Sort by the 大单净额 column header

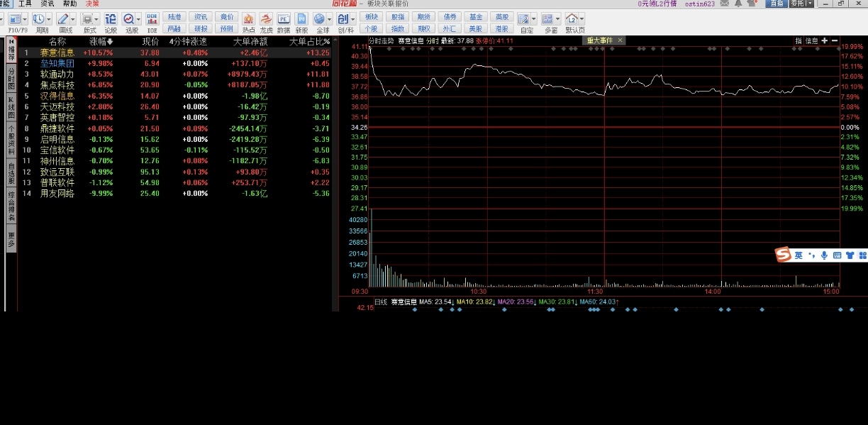click(x=250, y=41)
